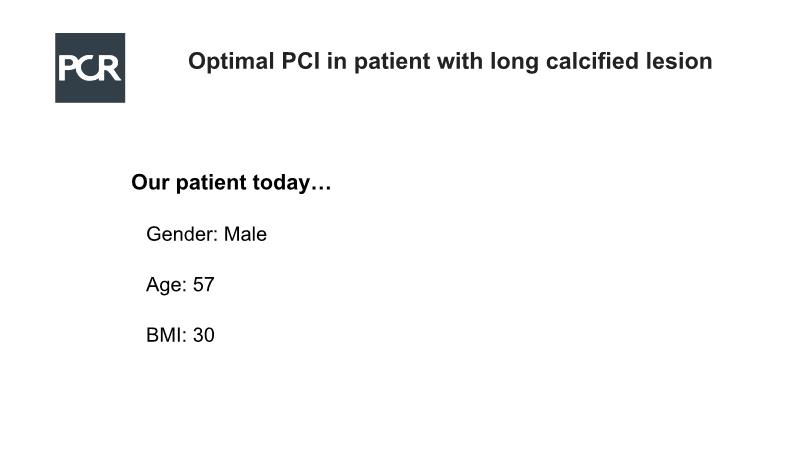Click the BMI value "30"
800x450 pixels.
tap(204, 335)
